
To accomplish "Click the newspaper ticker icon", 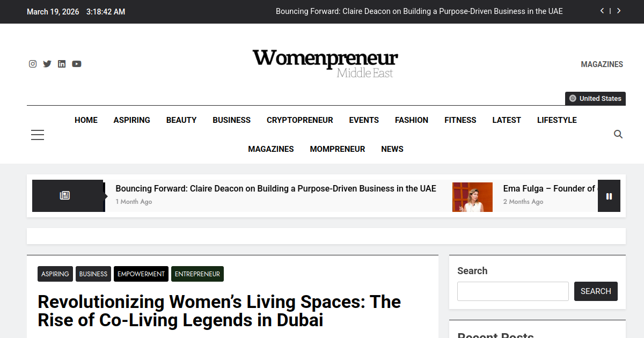I will (x=65, y=195).
